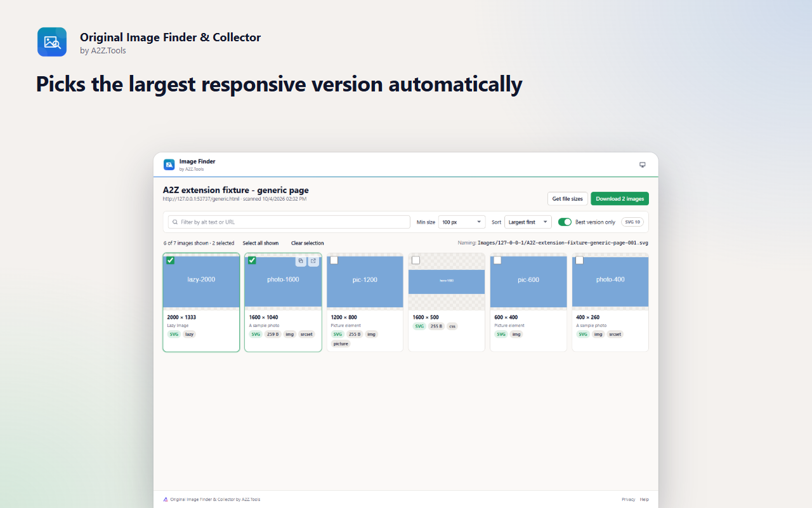
Task: Uncheck the lazy-2000 image checkbox
Action: click(x=170, y=260)
